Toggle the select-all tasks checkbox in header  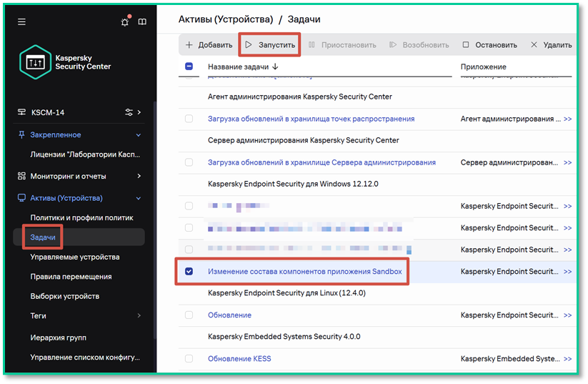pos(189,67)
